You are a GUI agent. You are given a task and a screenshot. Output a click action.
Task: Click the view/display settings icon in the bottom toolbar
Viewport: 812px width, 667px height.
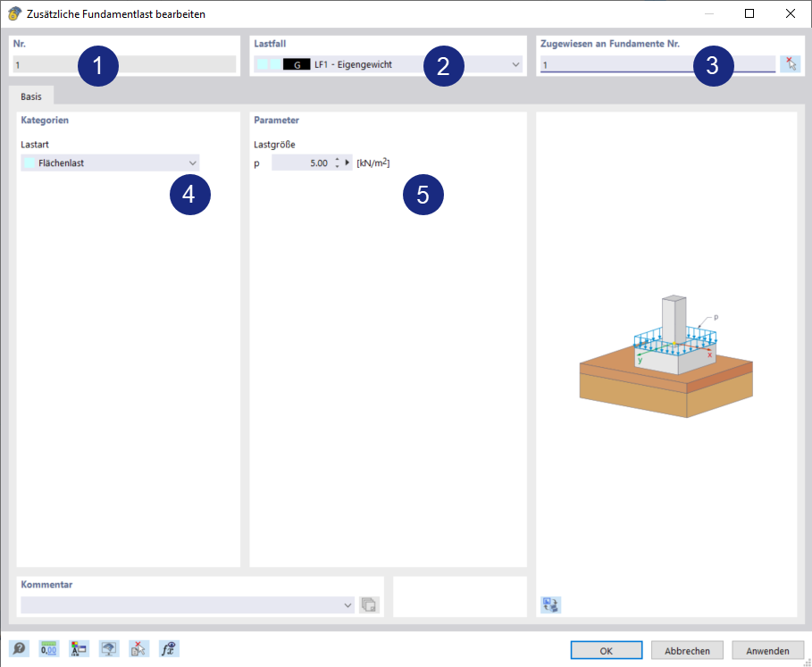pyautogui.click(x=109, y=648)
